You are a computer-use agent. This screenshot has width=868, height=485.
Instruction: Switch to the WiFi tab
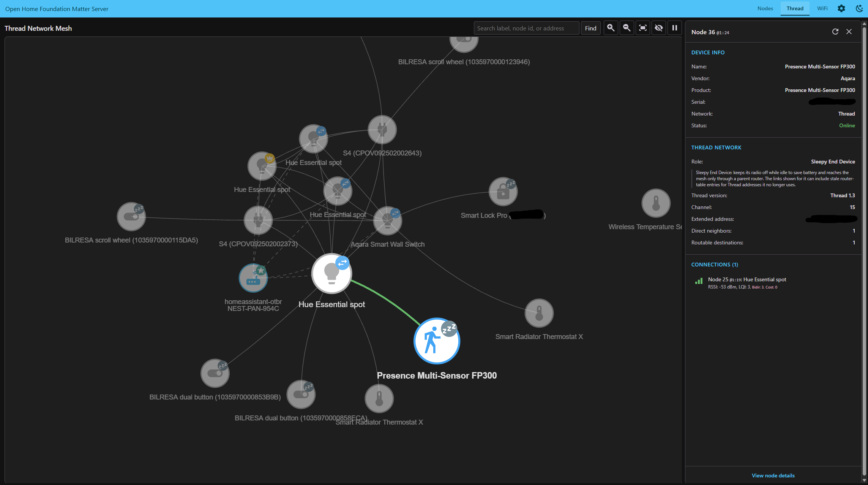click(822, 8)
